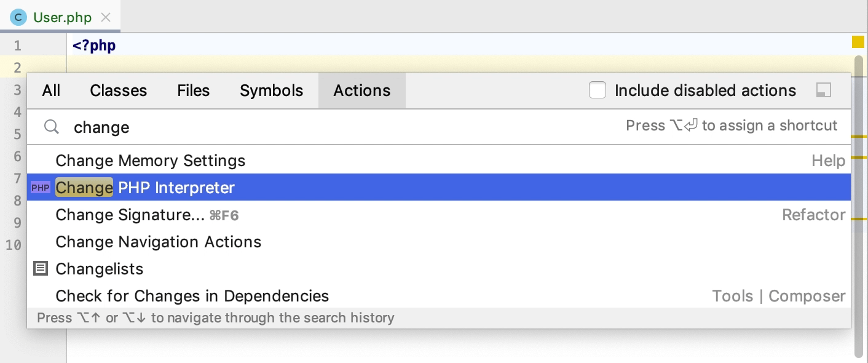868x363 pixels.
Task: Close the User.php editor tab
Action: pos(106,17)
